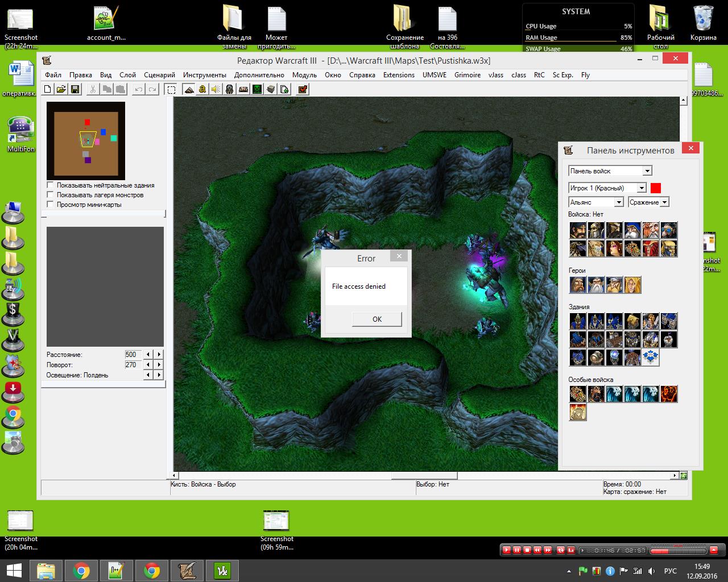Open the Правка menu
Image resolution: width=728 pixels, height=582 pixels.
tap(81, 75)
